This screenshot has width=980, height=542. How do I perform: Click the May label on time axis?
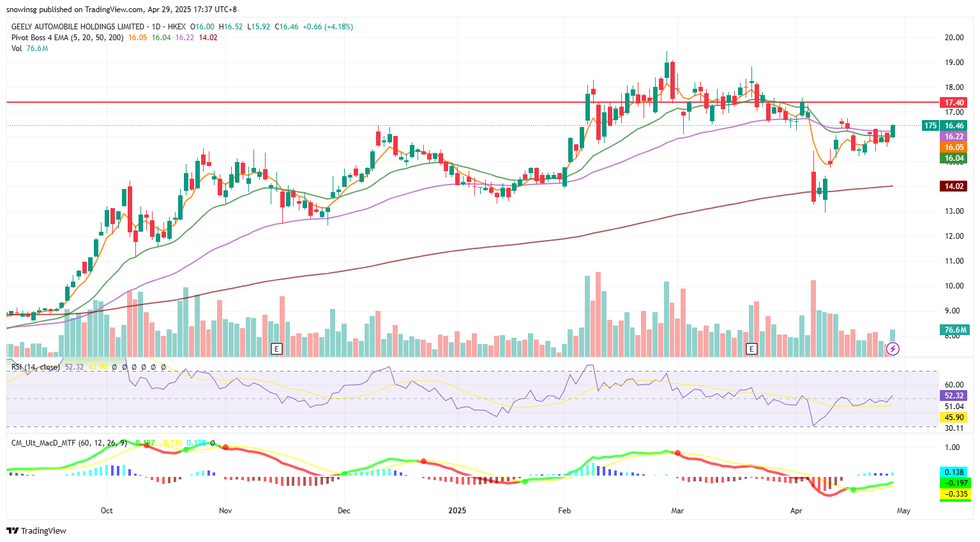[903, 511]
